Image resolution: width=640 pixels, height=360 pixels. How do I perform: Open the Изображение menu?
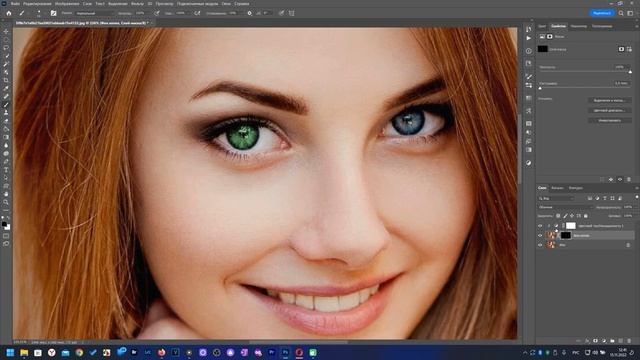[x=67, y=4]
